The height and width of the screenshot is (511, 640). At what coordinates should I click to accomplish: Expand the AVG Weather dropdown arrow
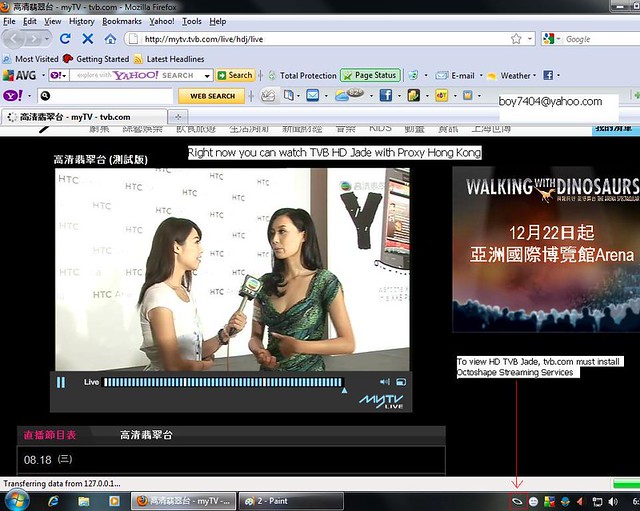(x=535, y=76)
